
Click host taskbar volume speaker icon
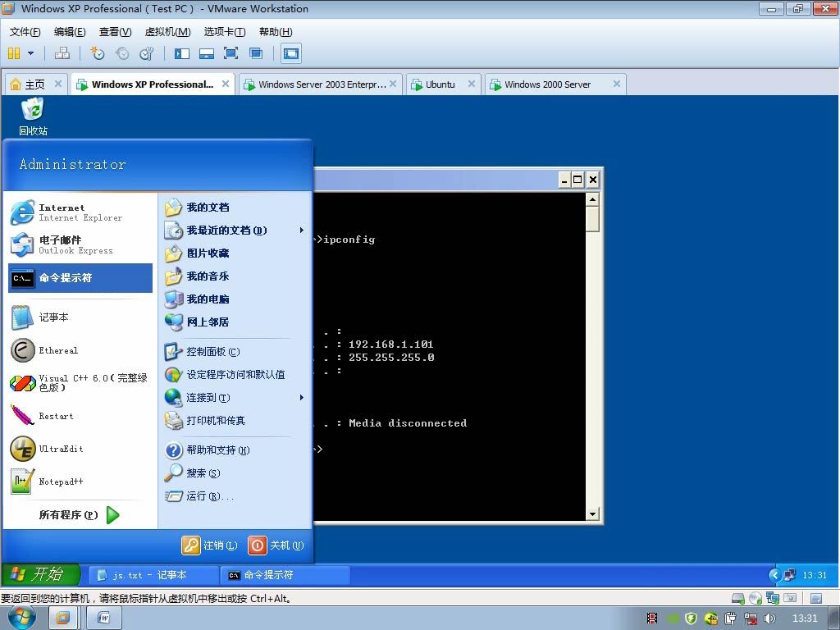[x=769, y=619]
